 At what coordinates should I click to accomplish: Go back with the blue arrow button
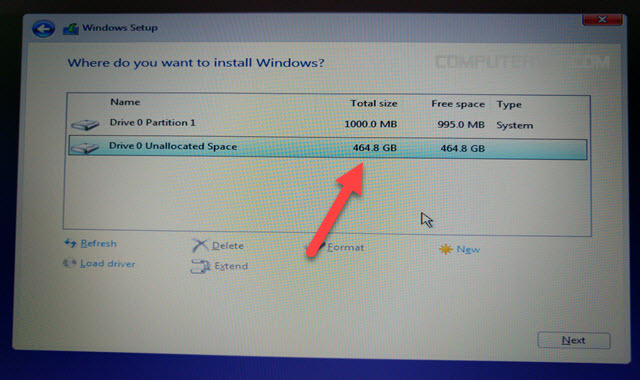[43, 29]
